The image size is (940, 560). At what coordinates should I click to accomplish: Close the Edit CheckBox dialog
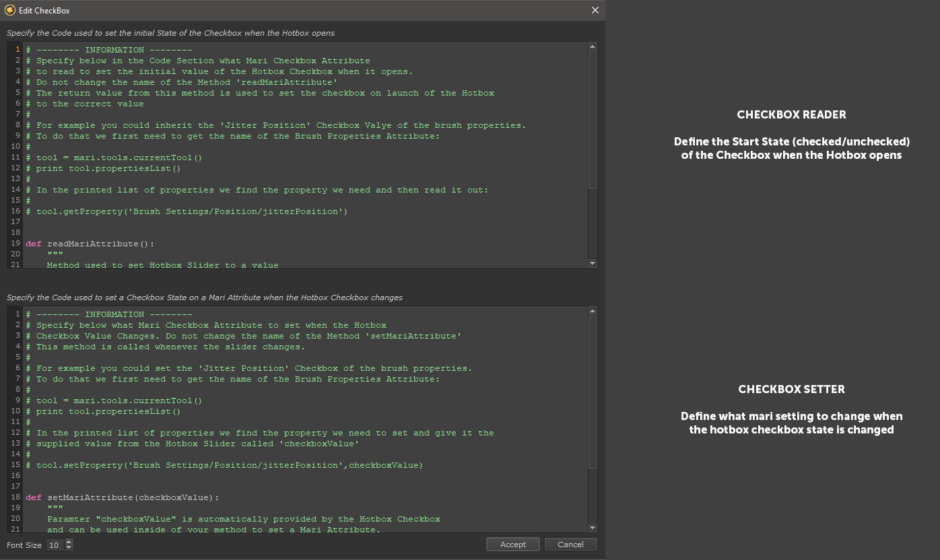coord(595,11)
